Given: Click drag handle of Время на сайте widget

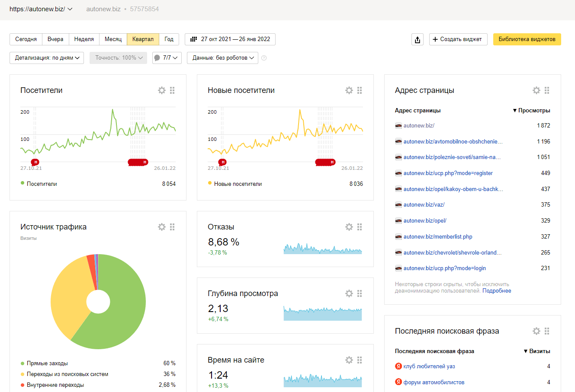Looking at the screenshot, I should (360, 360).
